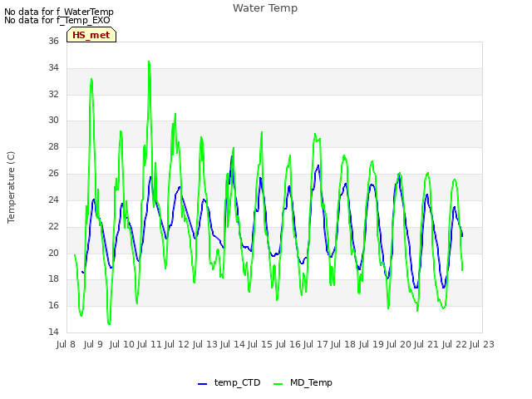Click the Jul 8 x-axis tick label
This screenshot has height=399, width=532.
click(66, 344)
